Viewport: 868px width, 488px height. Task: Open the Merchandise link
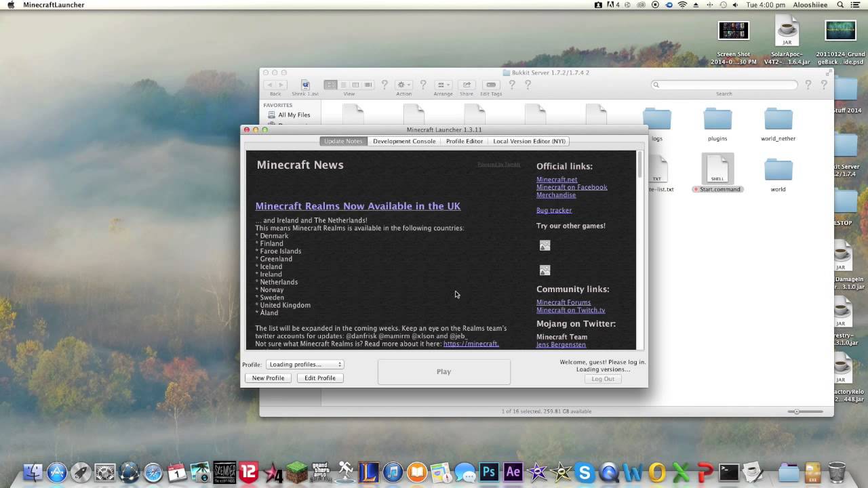[x=556, y=195]
